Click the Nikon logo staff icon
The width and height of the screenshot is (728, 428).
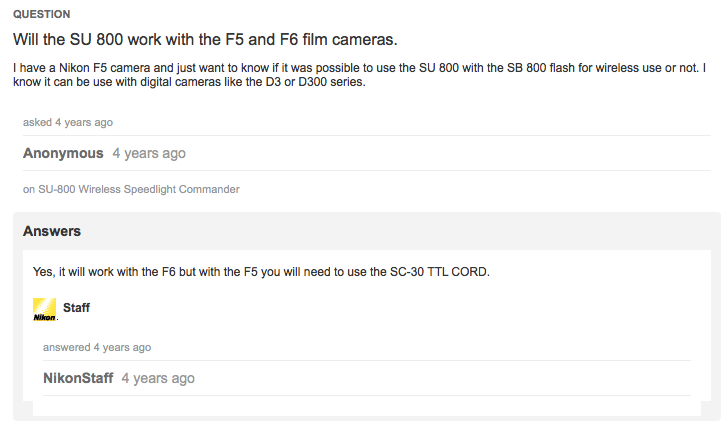tap(45, 309)
